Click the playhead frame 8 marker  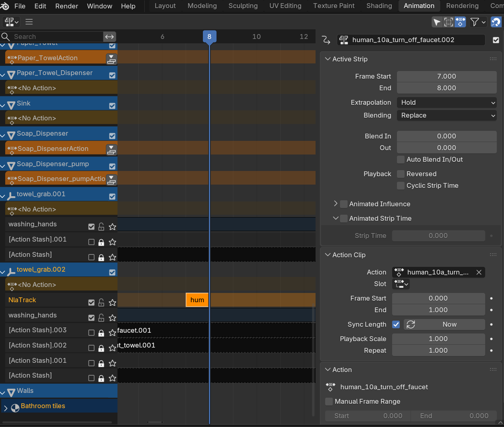tap(209, 37)
